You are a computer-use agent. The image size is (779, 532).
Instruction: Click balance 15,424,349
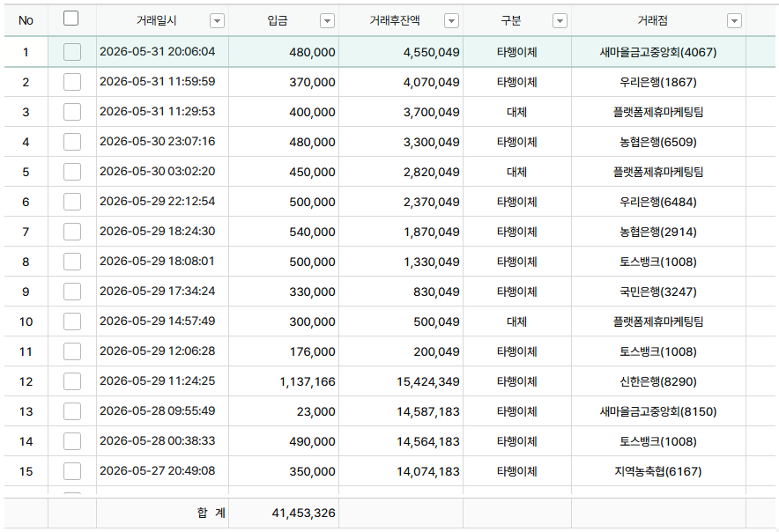(428, 381)
